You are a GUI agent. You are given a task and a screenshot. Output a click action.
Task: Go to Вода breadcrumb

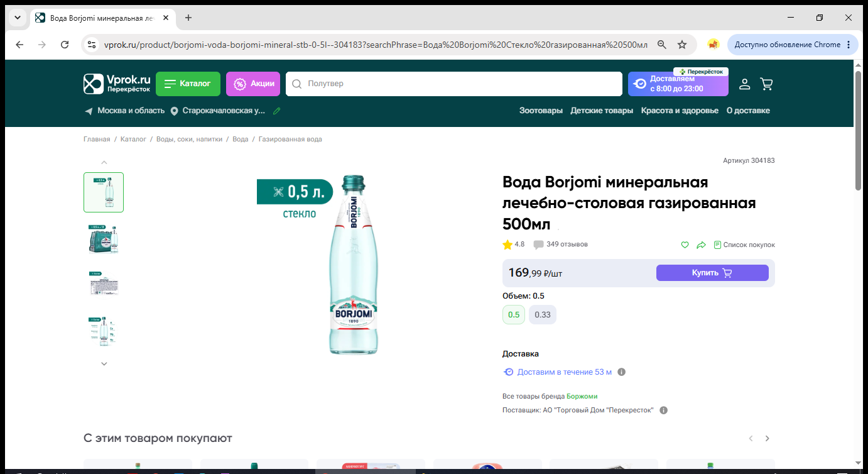point(241,139)
